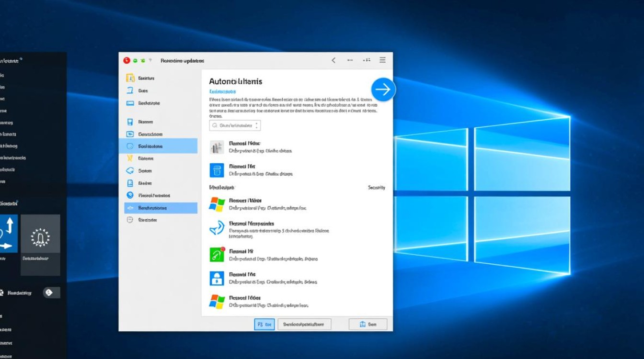This screenshot has height=359, width=644.
Task: Click the blue-outlined button at bottom center
Action: pos(264,324)
